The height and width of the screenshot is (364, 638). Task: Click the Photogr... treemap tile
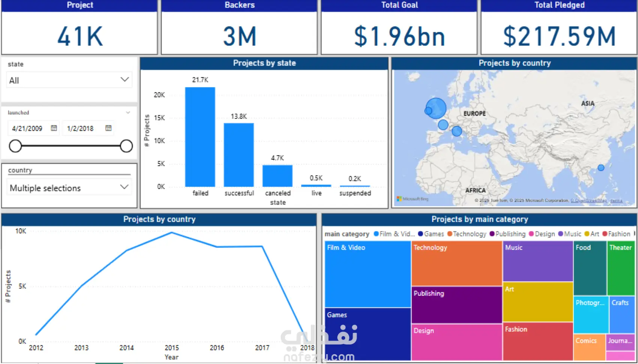click(591, 315)
